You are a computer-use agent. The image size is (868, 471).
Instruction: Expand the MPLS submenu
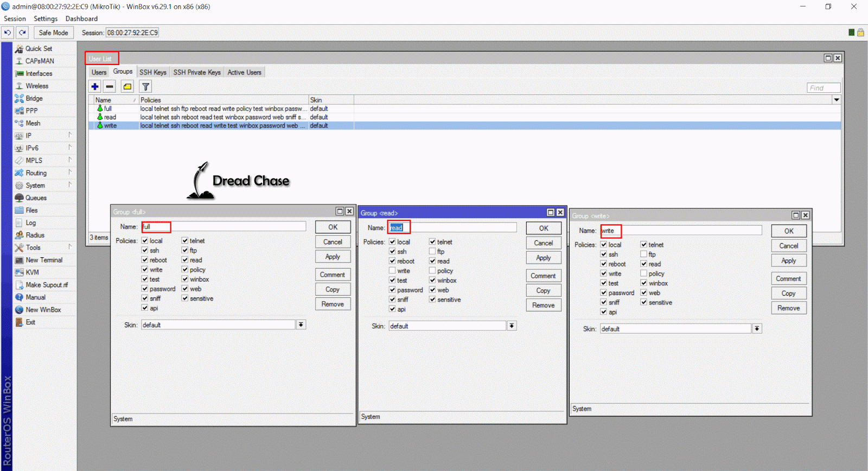coord(44,161)
